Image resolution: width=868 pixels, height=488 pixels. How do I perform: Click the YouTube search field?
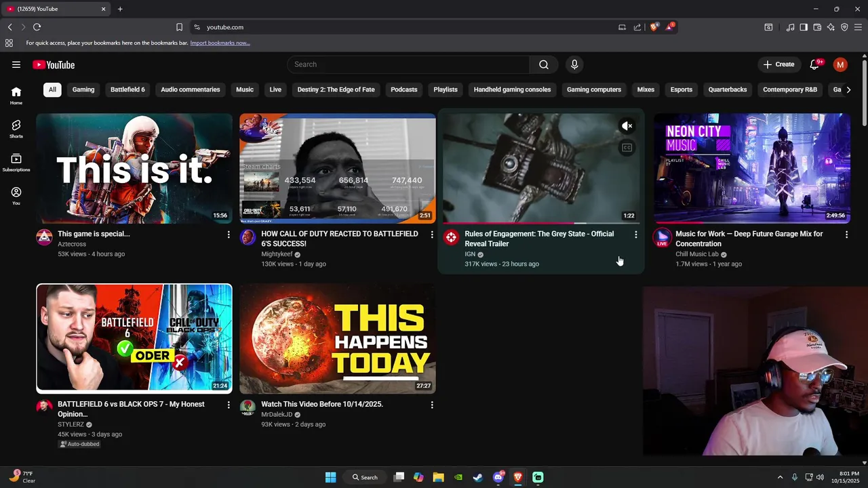408,64
